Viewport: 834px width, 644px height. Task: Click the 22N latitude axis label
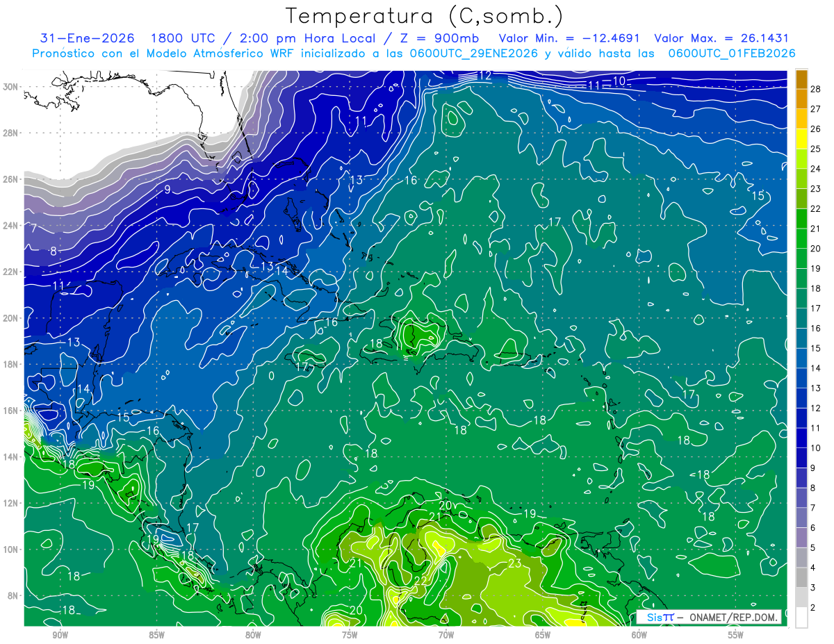pyautogui.click(x=11, y=272)
